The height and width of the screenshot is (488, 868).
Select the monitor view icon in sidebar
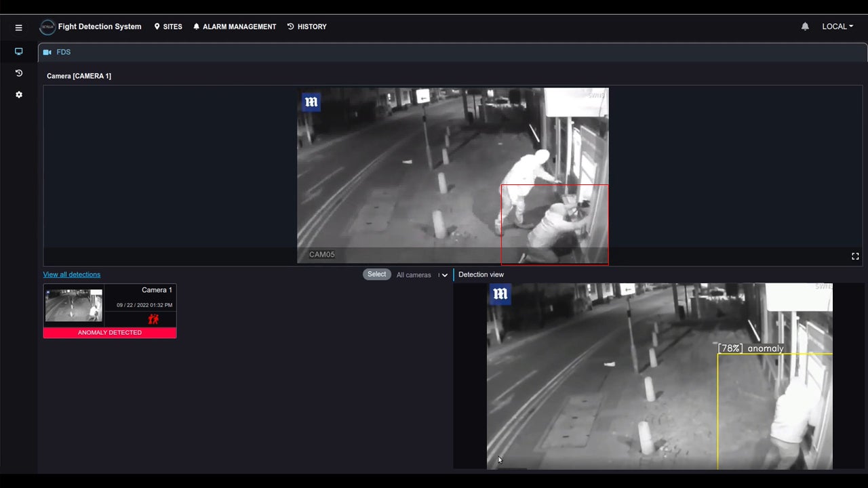pos(18,52)
